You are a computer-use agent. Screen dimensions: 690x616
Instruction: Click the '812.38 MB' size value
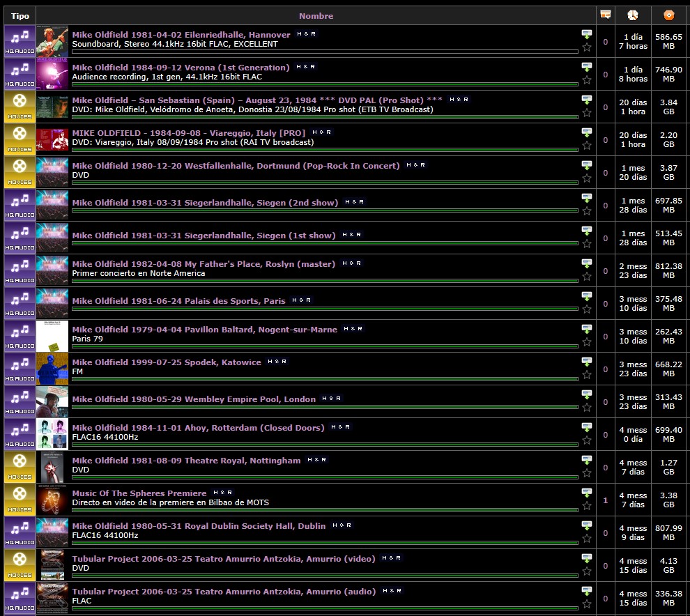click(x=668, y=270)
